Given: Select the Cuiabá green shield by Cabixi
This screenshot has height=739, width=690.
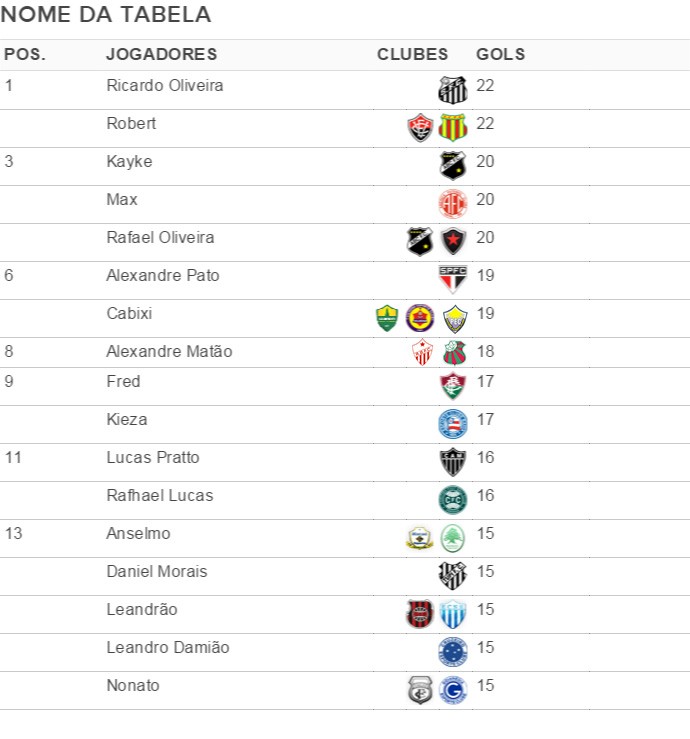Looking at the screenshot, I should tap(387, 318).
